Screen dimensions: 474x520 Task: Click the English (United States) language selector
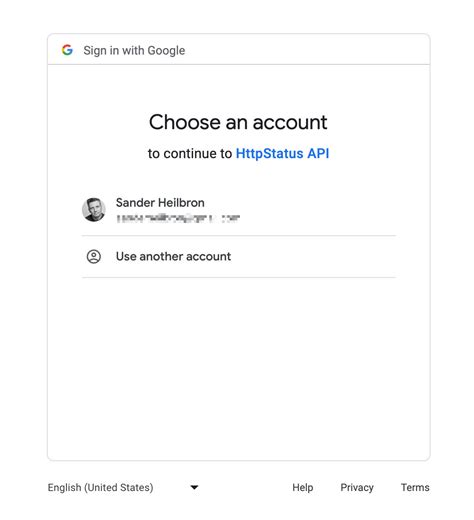tap(123, 487)
